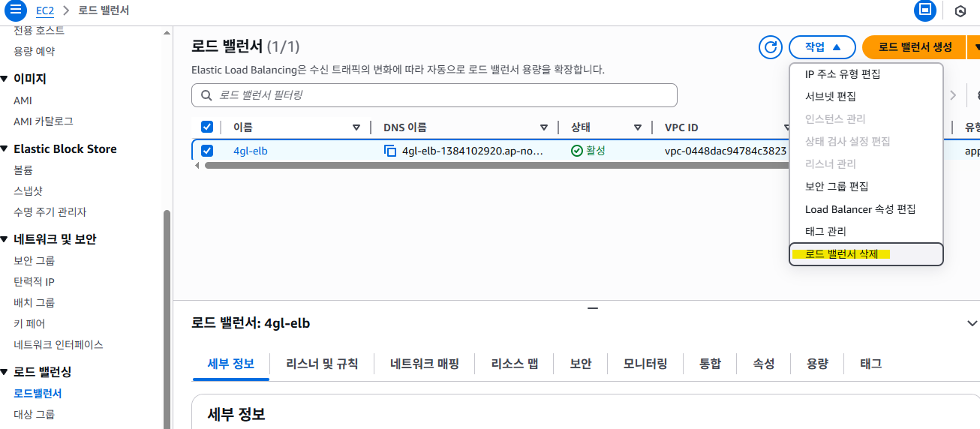Screen dimensions: 980x429
Task: Click the 로드 밸런서 필터링 search field
Action: 434,95
